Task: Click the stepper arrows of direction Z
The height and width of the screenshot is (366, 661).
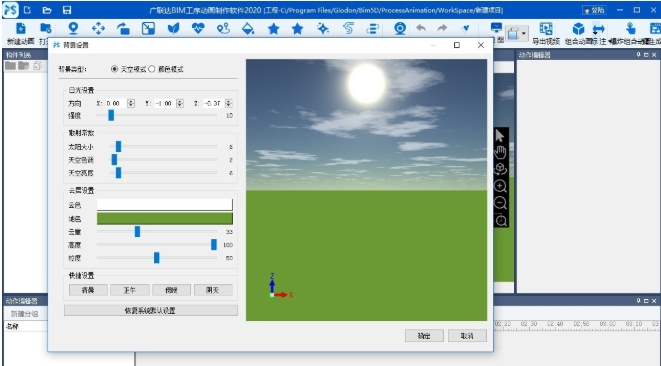Action: click(x=228, y=103)
